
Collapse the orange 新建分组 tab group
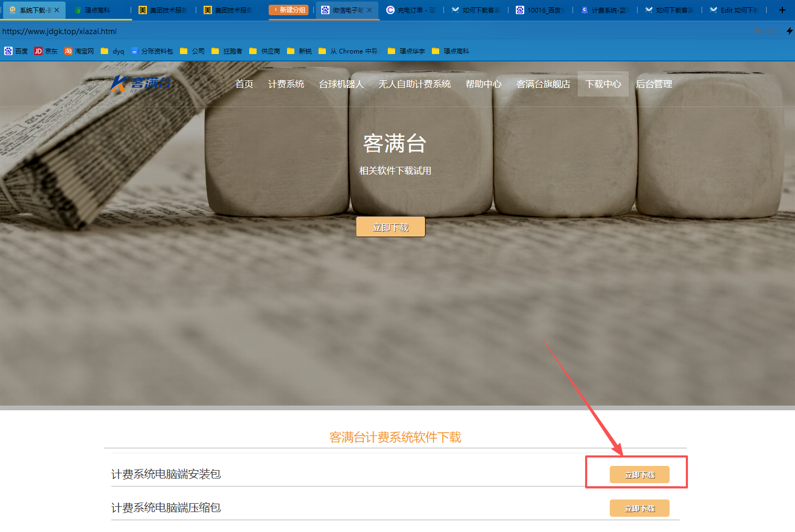coord(289,10)
